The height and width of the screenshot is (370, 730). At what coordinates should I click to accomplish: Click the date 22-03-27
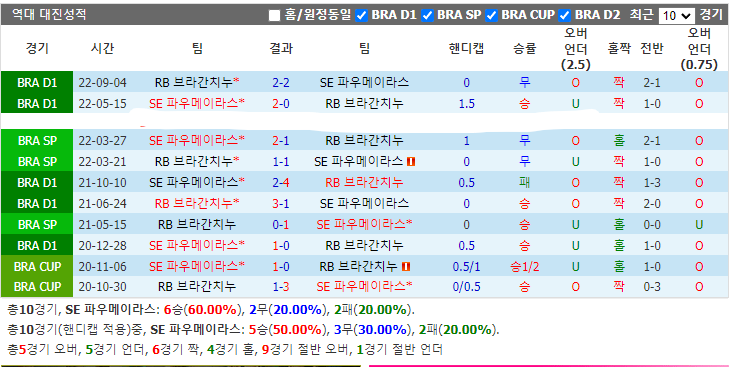[x=102, y=141]
